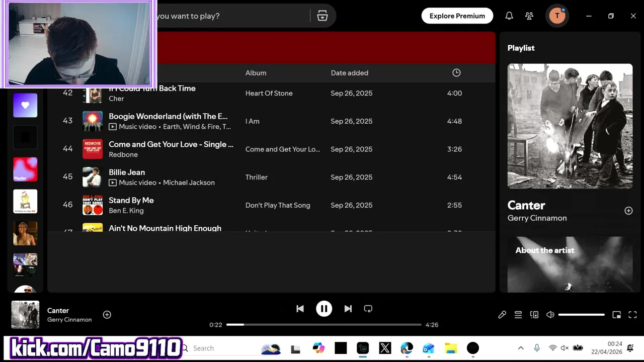
Task: Pause the currently playing track
Action: (324, 309)
